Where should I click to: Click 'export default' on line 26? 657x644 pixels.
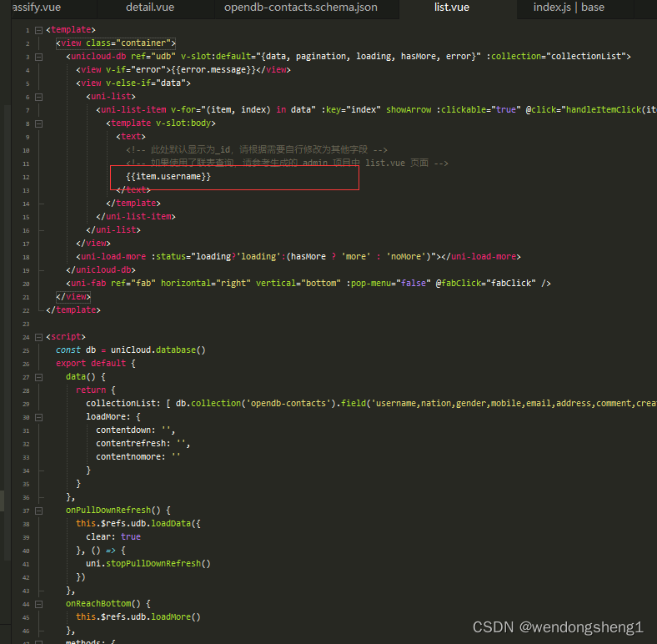[x=91, y=364]
